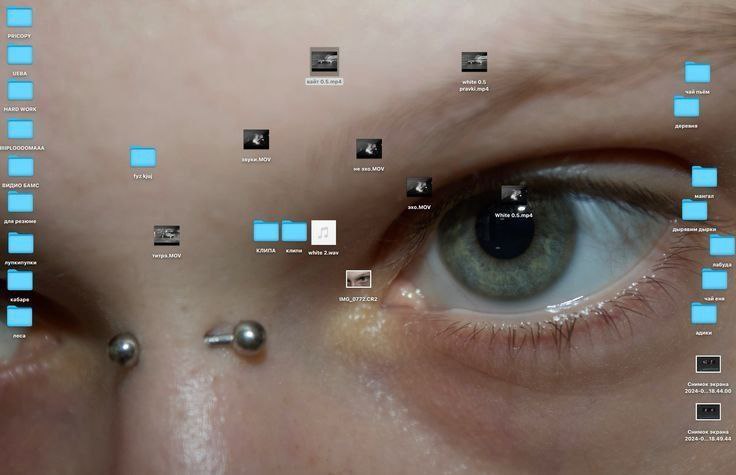
Task: Click the леса folder icon
Action: 19,317
